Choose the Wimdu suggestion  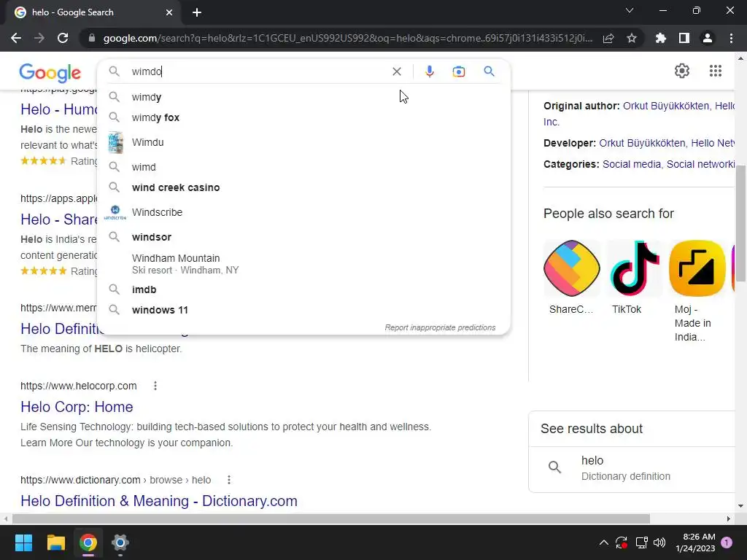coord(303,142)
